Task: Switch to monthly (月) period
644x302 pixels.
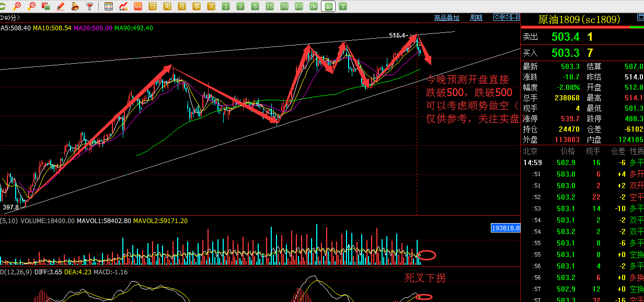Action: tap(182, 6)
